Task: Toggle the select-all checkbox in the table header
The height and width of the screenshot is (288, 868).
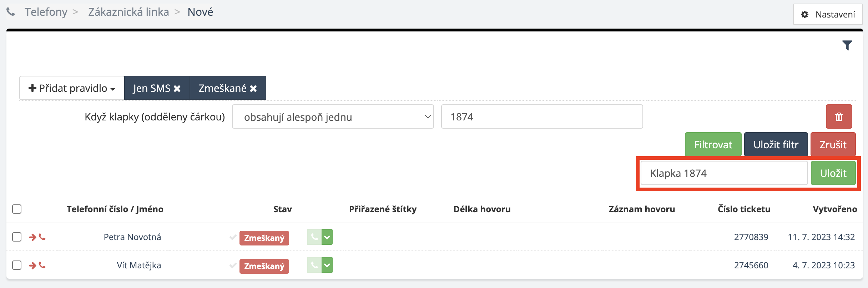Action: [x=17, y=209]
